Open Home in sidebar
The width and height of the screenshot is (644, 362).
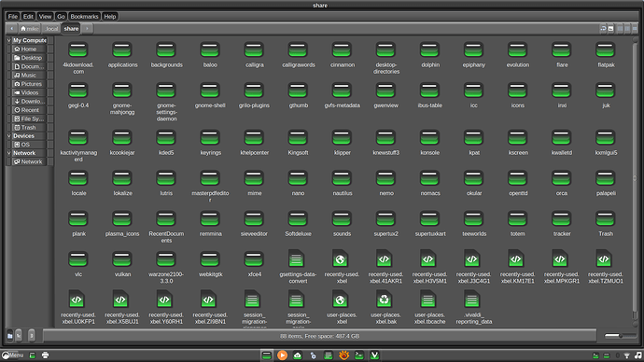click(x=28, y=49)
